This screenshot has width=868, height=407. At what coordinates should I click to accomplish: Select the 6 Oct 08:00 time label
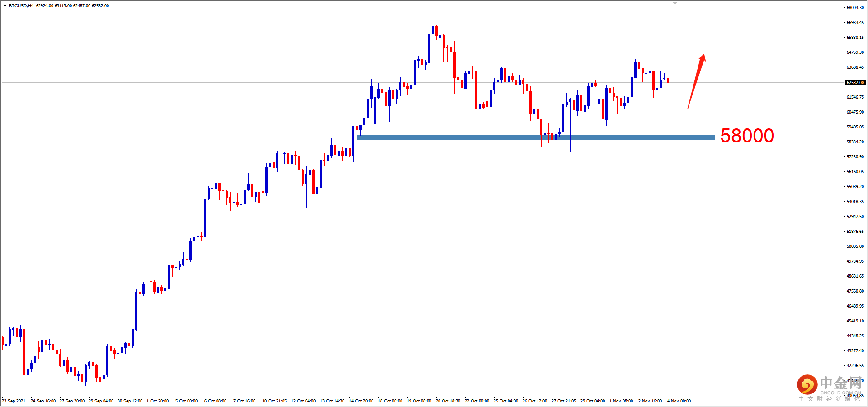click(x=215, y=401)
